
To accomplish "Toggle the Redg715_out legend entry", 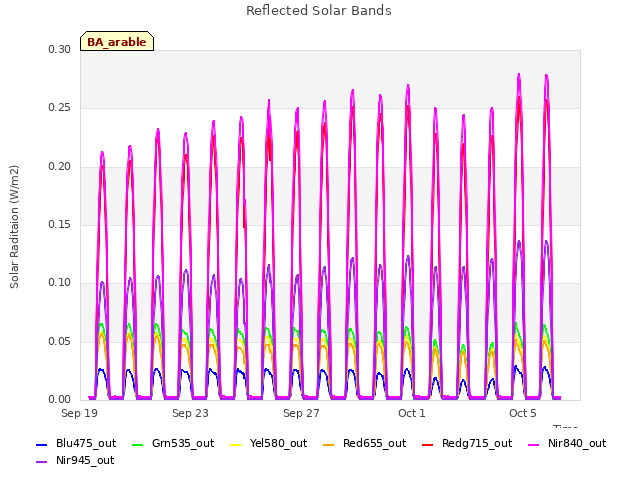I will [x=467, y=443].
